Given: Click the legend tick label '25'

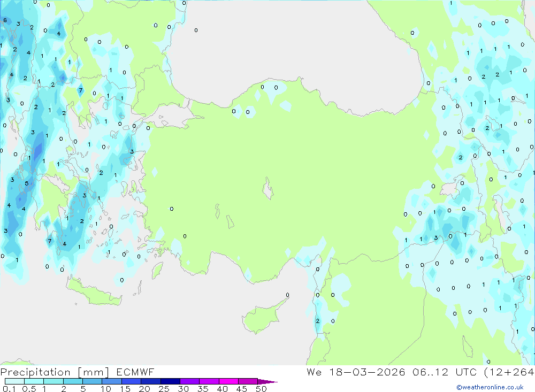Looking at the screenshot, I should coord(164,389).
